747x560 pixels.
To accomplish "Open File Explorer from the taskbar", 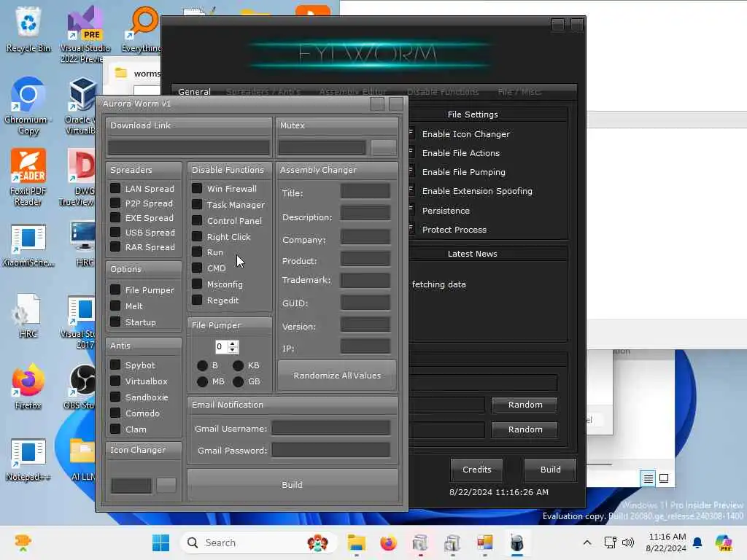I will click(x=356, y=542).
